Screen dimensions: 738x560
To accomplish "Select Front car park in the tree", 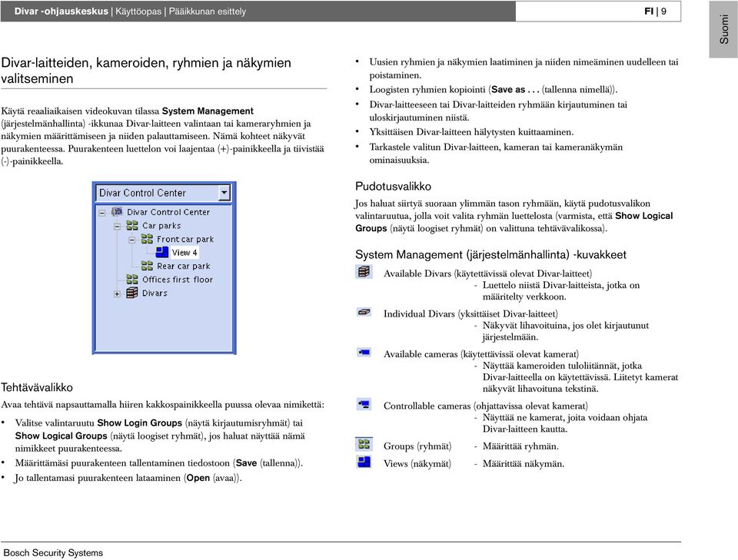I will [185, 239].
